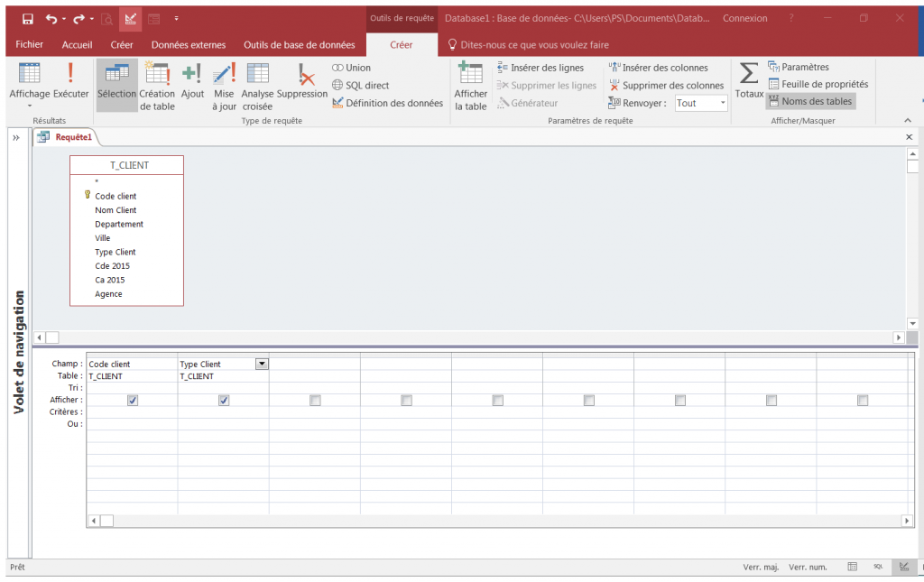
Task: Close the Requête1 query window
Action: pos(910,137)
